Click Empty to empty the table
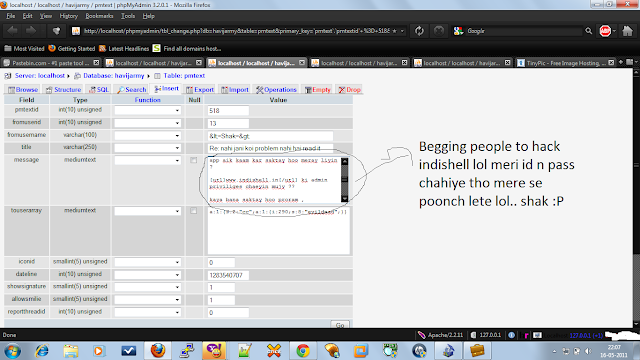Viewport: 640px width, 360px height. (x=318, y=89)
